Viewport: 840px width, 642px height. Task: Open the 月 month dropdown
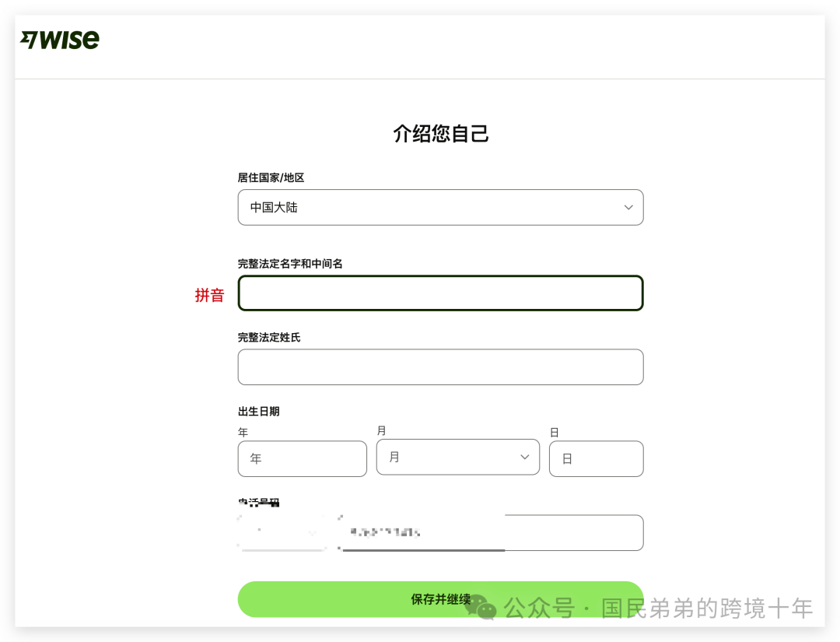point(457,458)
